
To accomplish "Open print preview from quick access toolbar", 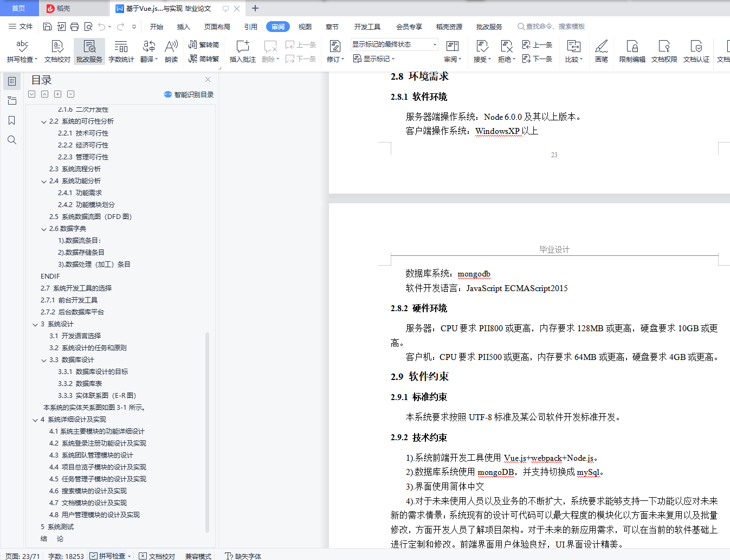I will (88, 27).
